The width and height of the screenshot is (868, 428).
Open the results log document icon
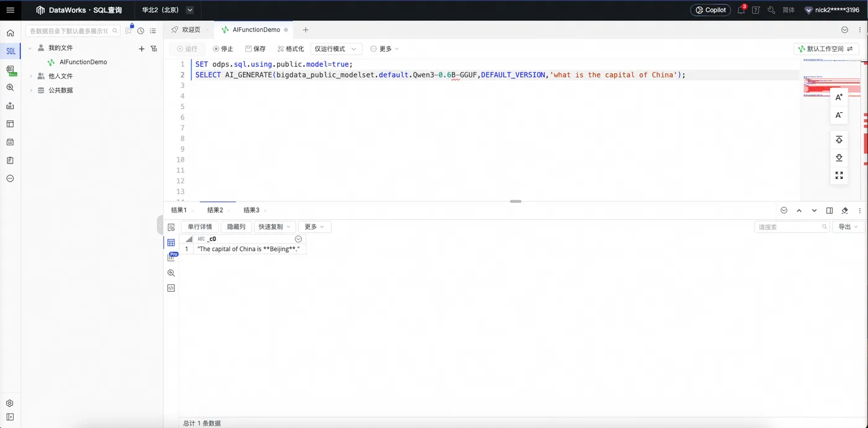pos(171,228)
